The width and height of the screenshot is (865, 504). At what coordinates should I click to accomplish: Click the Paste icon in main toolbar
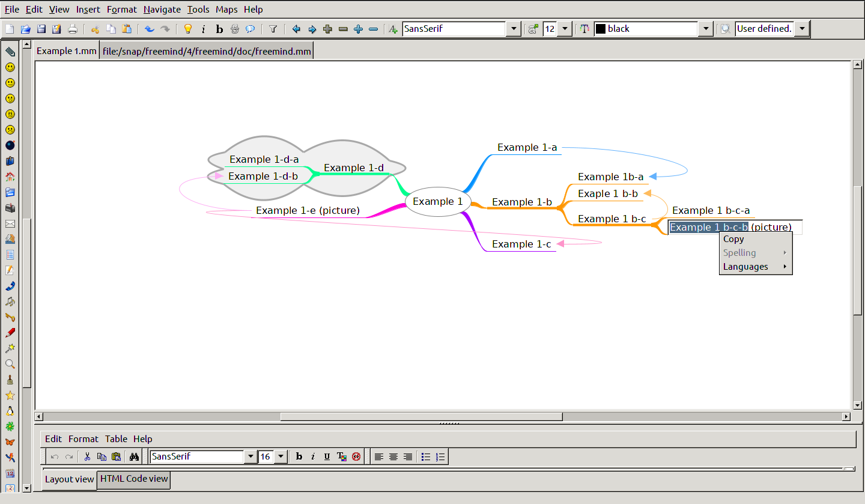pos(127,29)
